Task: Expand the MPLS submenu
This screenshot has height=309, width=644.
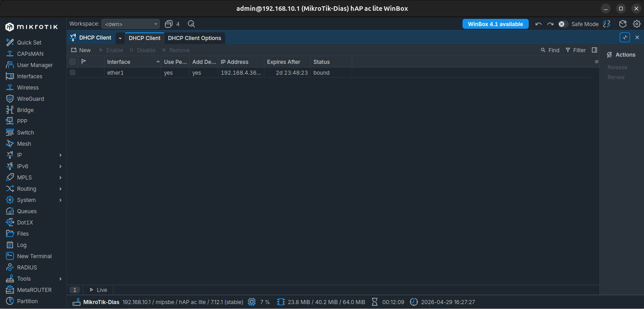Action: 60,177
